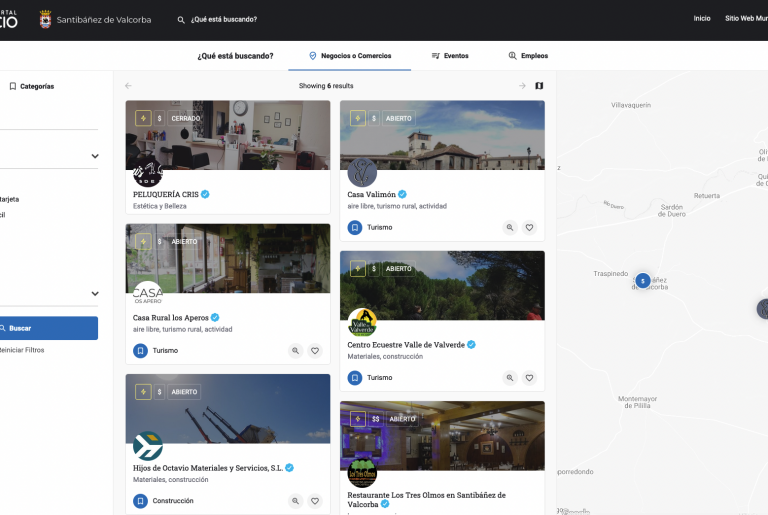Open the Empleos tab
This screenshot has height=515, width=768.
coord(528,56)
